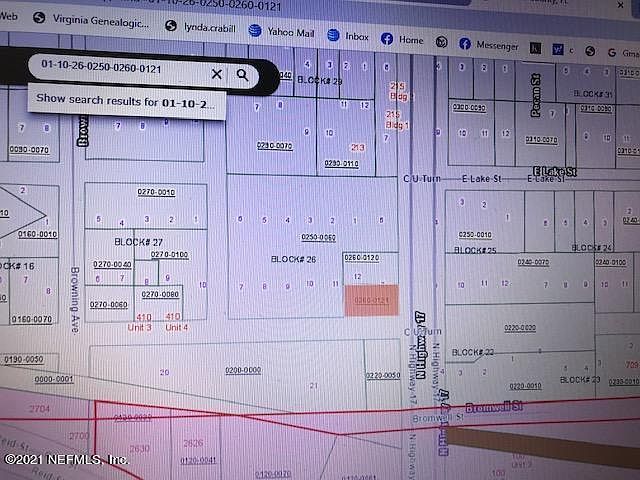Image resolution: width=640 pixels, height=480 pixels.
Task: Click parcel label 0270-0100
Action: click(x=169, y=255)
